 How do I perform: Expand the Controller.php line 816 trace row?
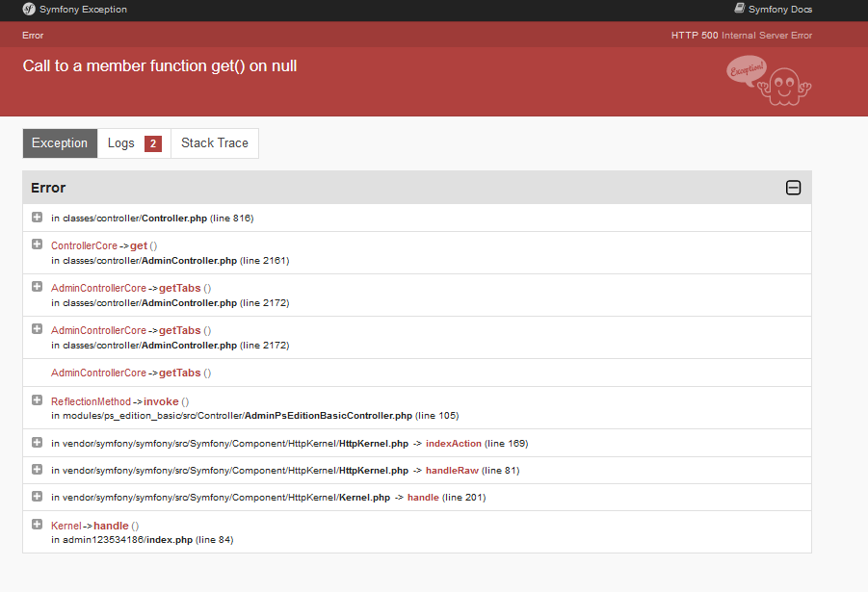coord(37,217)
